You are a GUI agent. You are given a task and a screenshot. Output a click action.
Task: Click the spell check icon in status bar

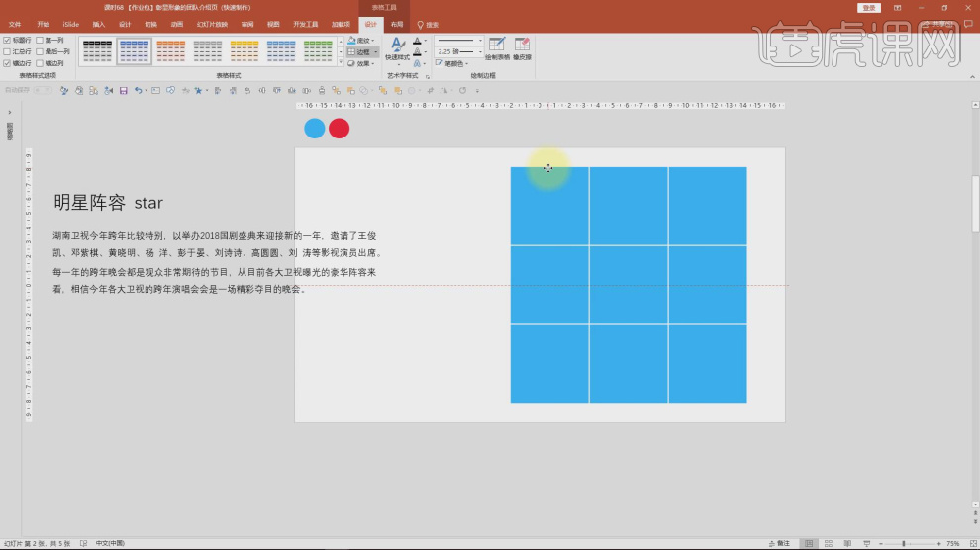pyautogui.click(x=83, y=544)
